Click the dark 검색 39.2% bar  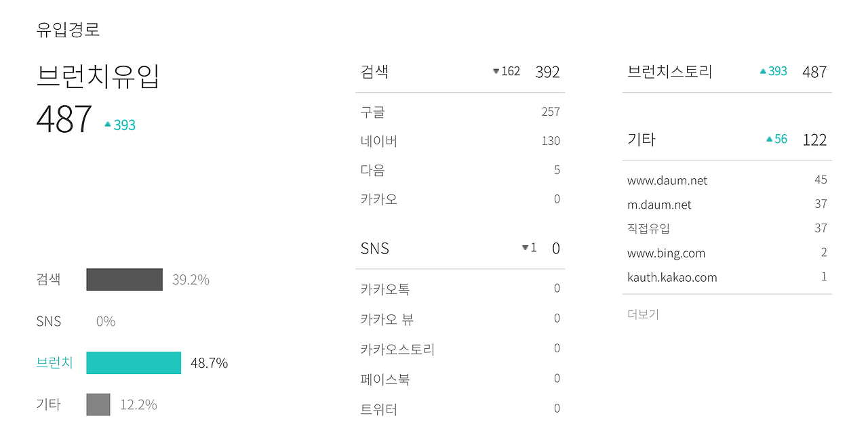coord(124,279)
